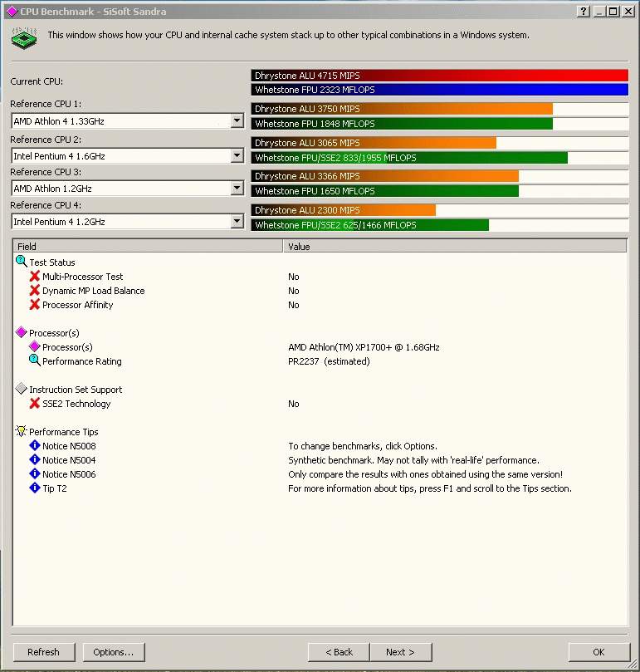
Task: Click the magnifier icon beside Test Status
Action: 22,262
